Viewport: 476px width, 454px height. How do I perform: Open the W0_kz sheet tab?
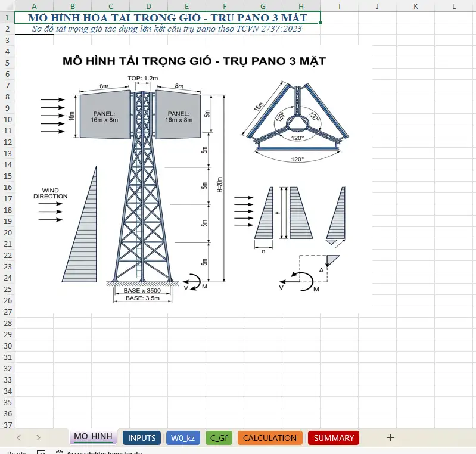tap(183, 438)
